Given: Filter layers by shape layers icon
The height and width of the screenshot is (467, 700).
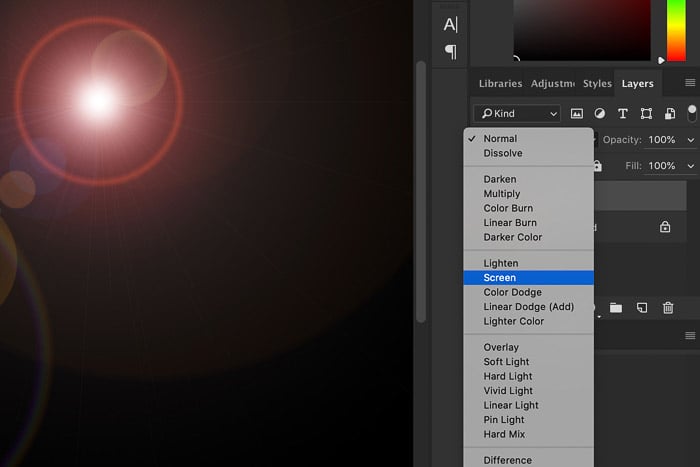Looking at the screenshot, I should pyautogui.click(x=646, y=113).
